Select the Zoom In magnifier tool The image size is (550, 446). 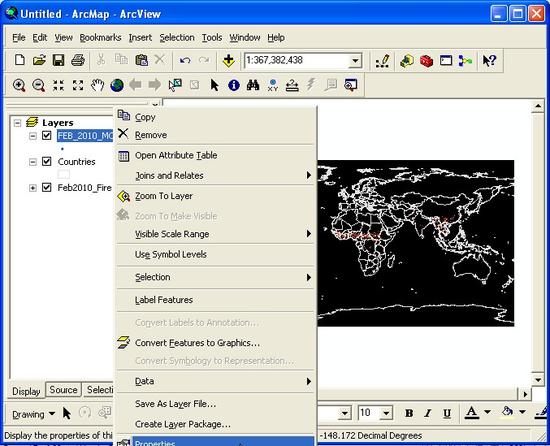(19, 85)
